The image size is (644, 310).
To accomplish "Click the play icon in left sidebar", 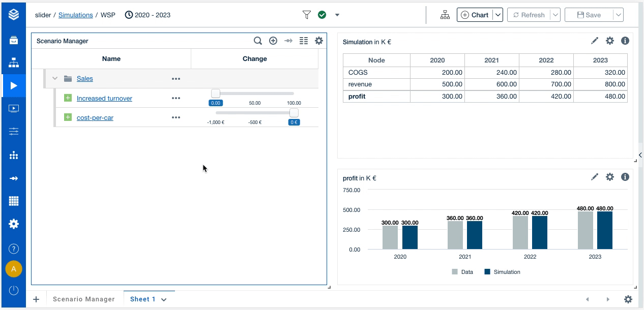I will tap(14, 85).
